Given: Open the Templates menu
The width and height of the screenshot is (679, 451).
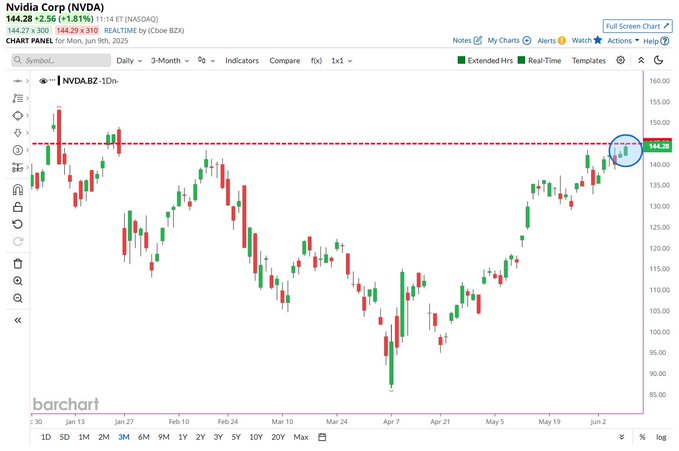Looking at the screenshot, I should pyautogui.click(x=588, y=61).
